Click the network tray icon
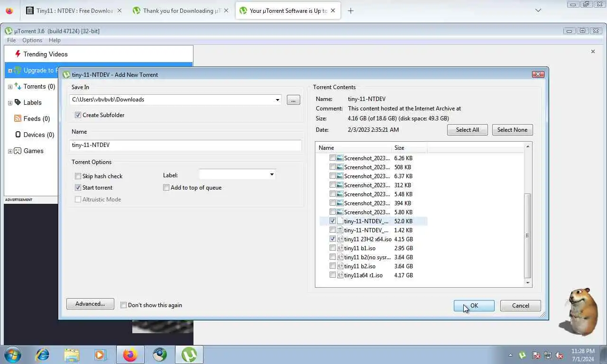The height and width of the screenshot is (364, 607). (x=547, y=355)
